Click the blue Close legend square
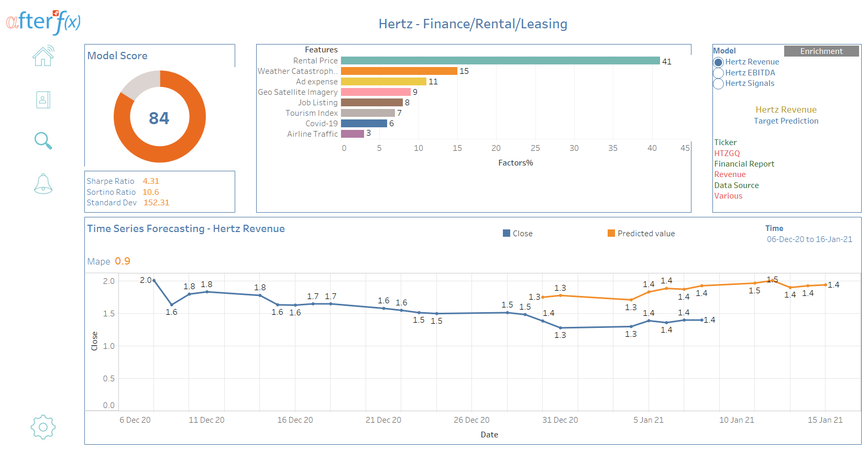Image resolution: width=868 pixels, height=451 pixels. point(507,233)
